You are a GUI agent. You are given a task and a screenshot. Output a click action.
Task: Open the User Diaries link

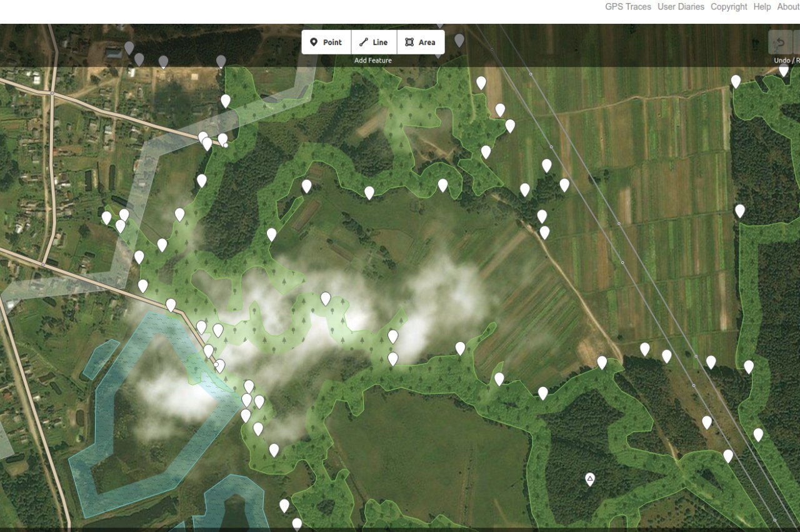(681, 7)
